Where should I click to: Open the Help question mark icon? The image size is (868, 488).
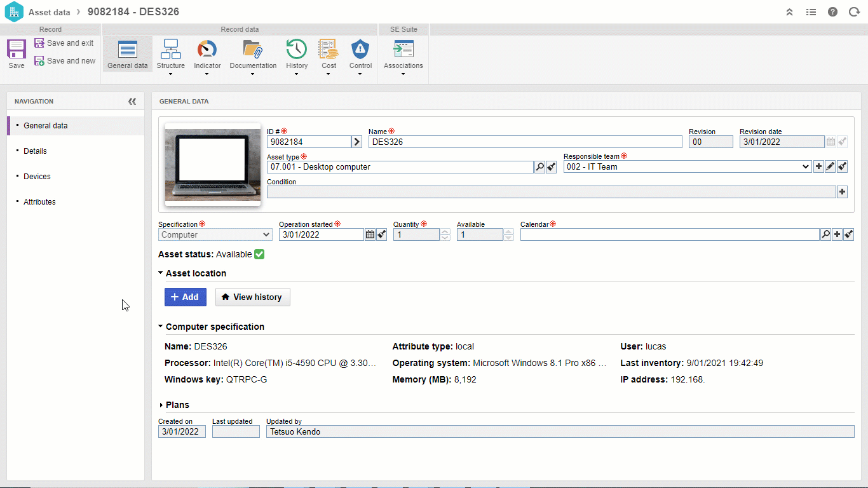pos(832,12)
